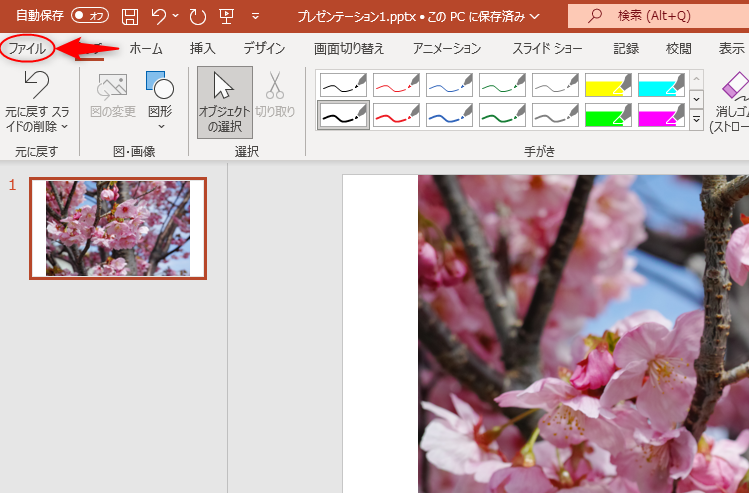This screenshot has height=493, width=749.
Task: Click the cherry blossom picture on slide
Action: pos(584,334)
